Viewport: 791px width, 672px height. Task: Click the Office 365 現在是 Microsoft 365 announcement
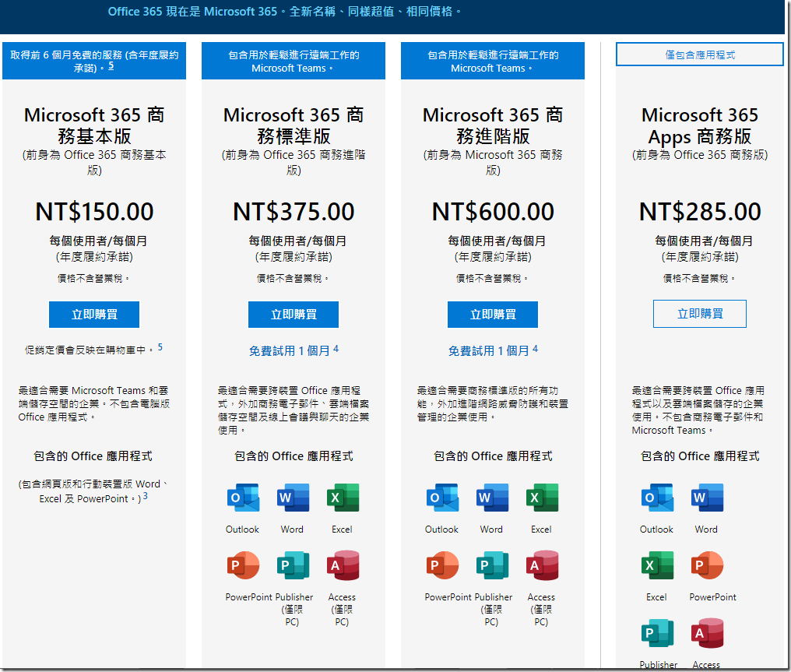284,12
